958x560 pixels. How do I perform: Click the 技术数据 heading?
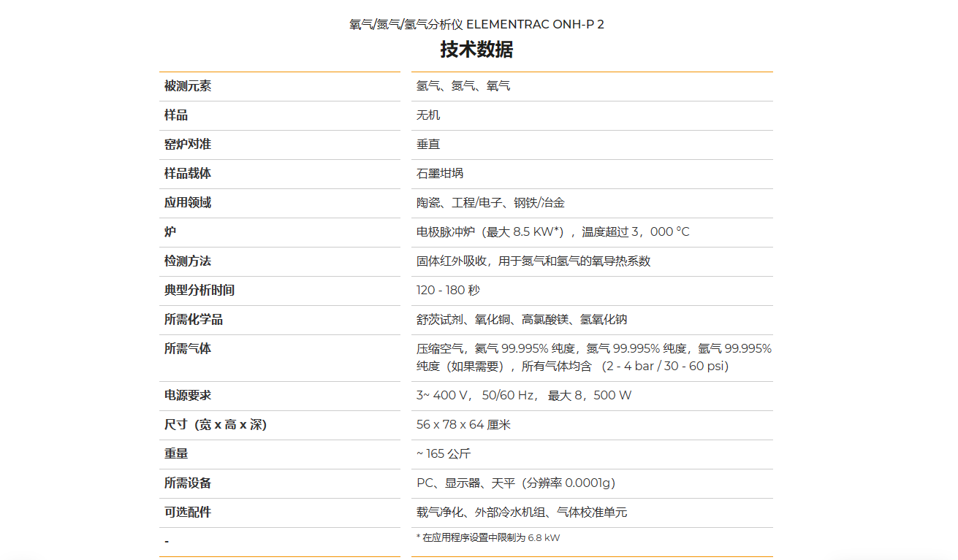[x=476, y=50]
